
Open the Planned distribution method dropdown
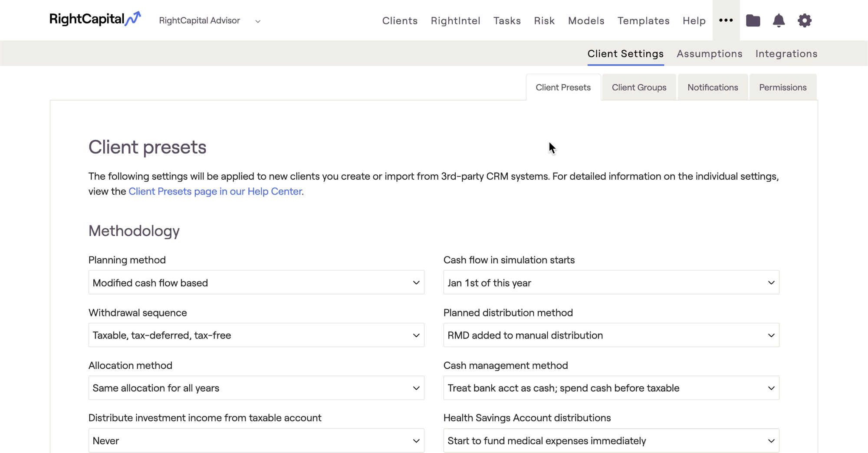[x=611, y=335]
